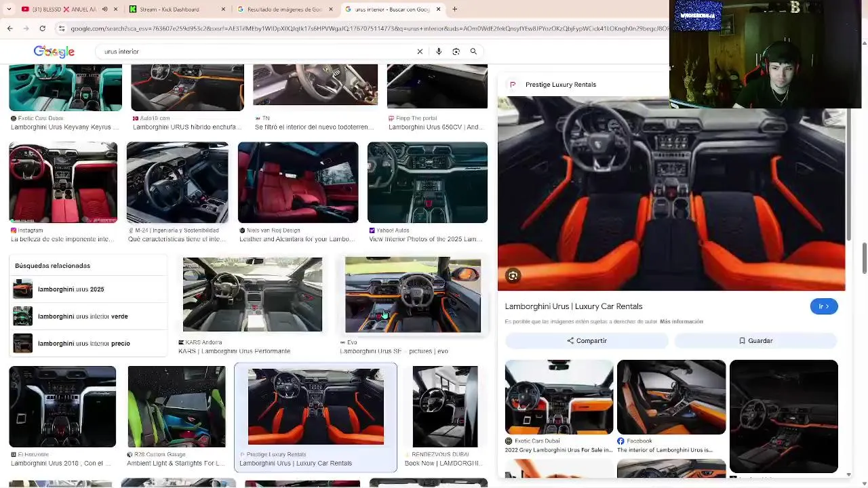Viewport: 868px width, 488px height.
Task: Open a new browser tab with plus
Action: (454, 9)
